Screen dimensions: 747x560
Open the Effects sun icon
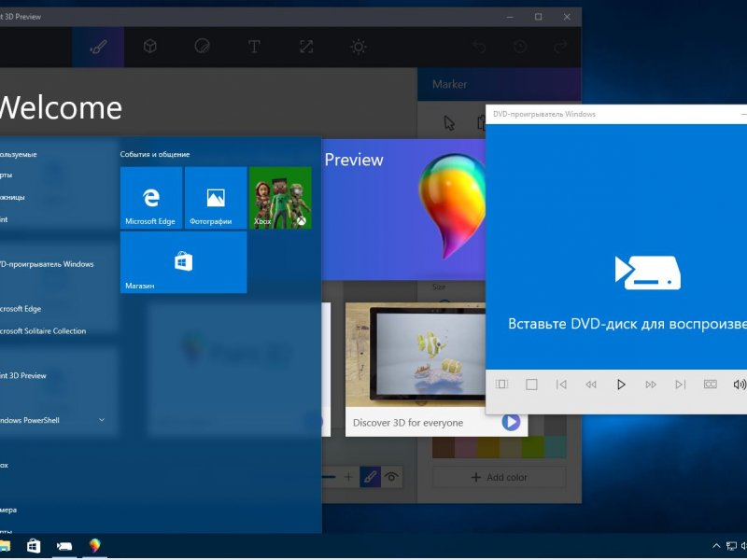pos(359,47)
